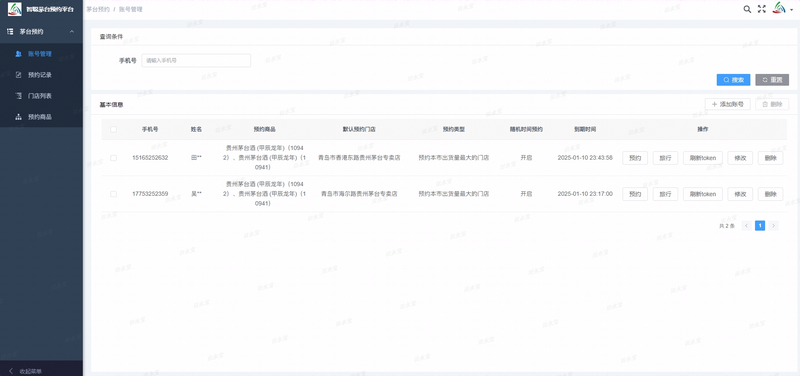
Task: Click 修改 for the 15165252632 row
Action: pos(740,158)
